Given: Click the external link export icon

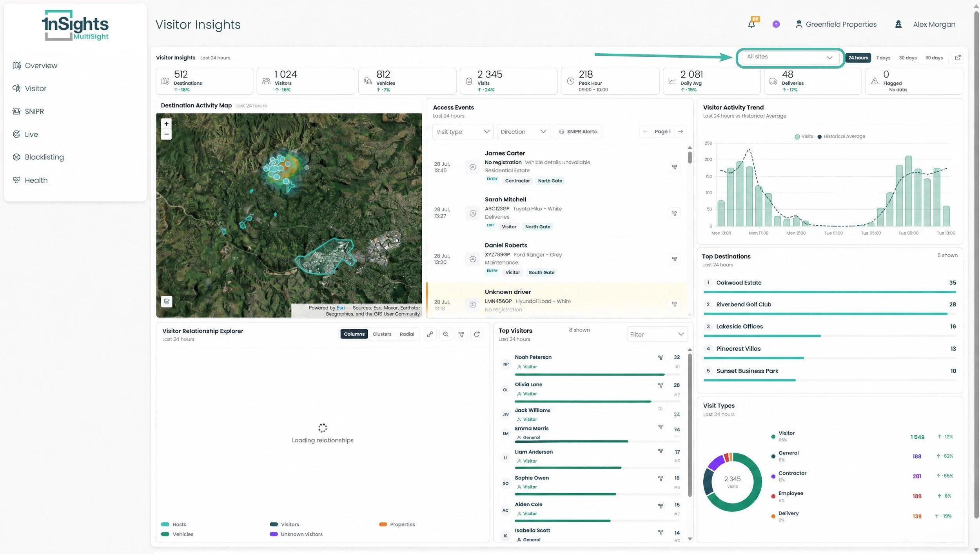Looking at the screenshot, I should 958,58.
